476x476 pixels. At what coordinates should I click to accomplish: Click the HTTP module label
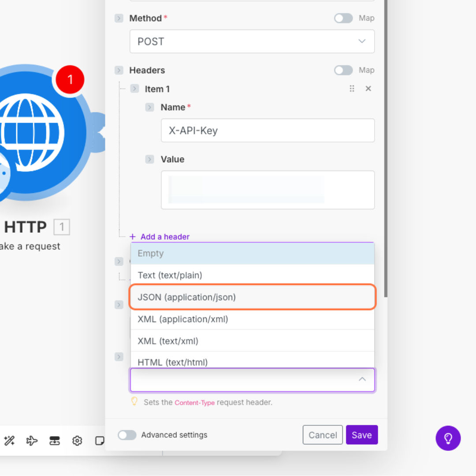[25, 227]
